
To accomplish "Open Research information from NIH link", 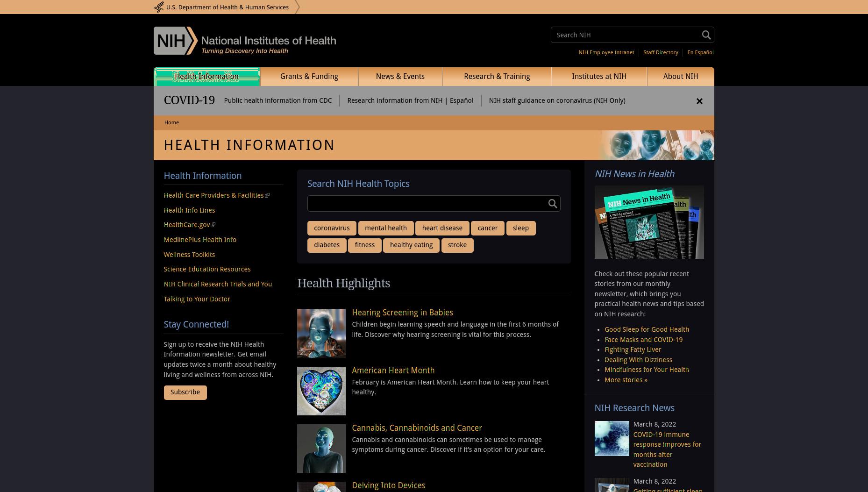I will [x=395, y=101].
